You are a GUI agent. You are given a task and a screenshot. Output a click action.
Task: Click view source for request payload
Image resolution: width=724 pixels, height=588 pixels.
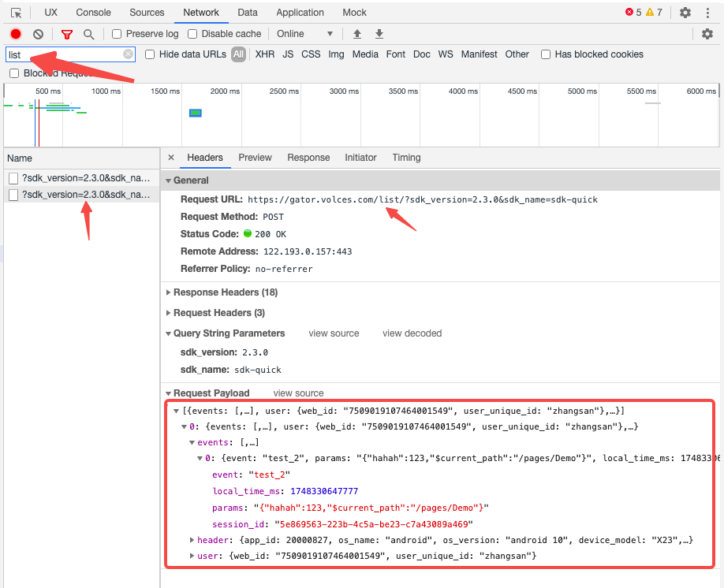298,393
